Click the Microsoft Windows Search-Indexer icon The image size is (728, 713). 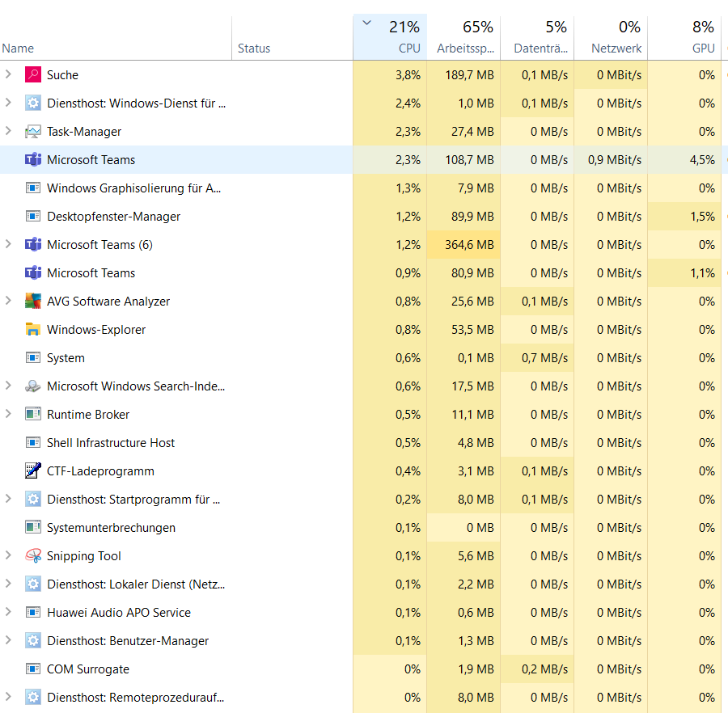click(33, 386)
